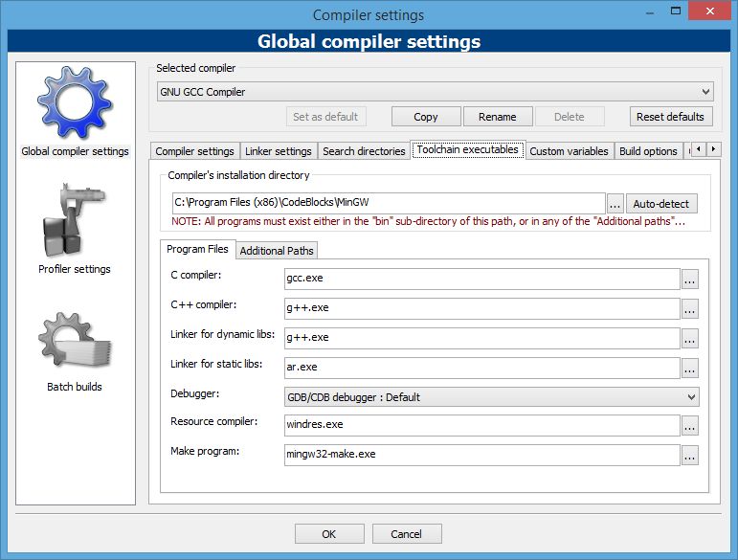Image resolution: width=738 pixels, height=560 pixels.
Task: Click the Auto-detect button
Action: pos(661,204)
